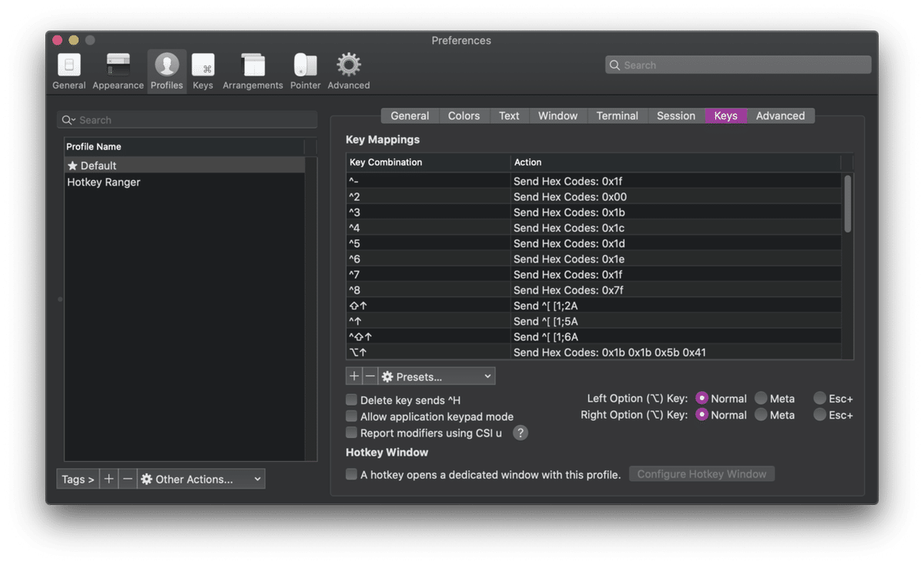
Task: Enable hotkey opens dedicated window checkbox
Action: 351,474
